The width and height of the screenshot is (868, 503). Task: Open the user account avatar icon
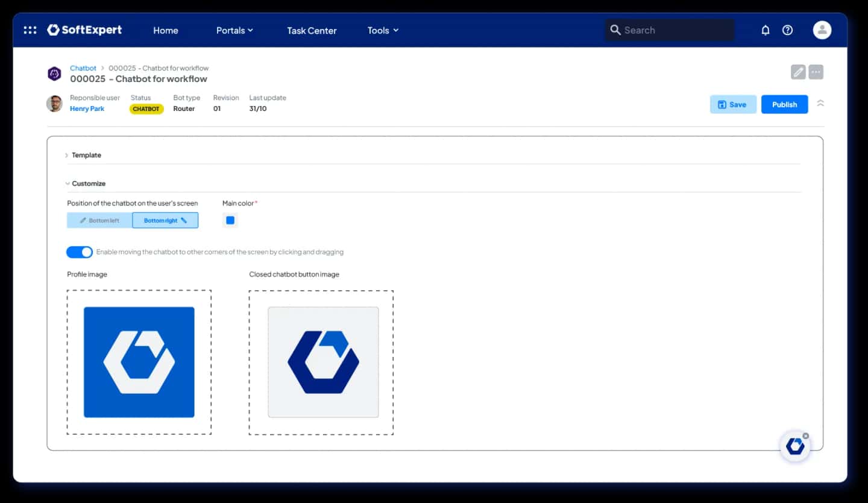tap(822, 30)
